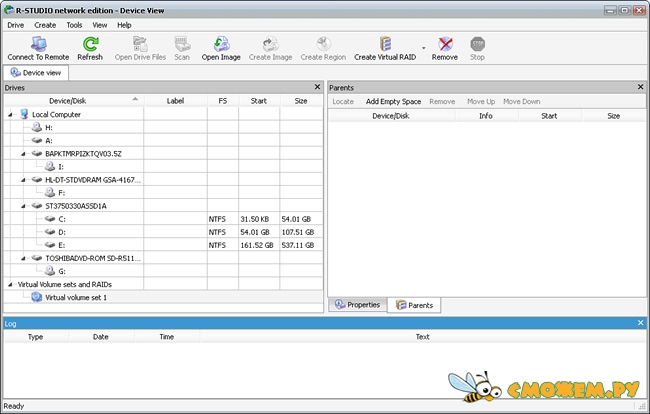650x414 pixels.
Task: Click Locate in Parents panel
Action: (343, 102)
